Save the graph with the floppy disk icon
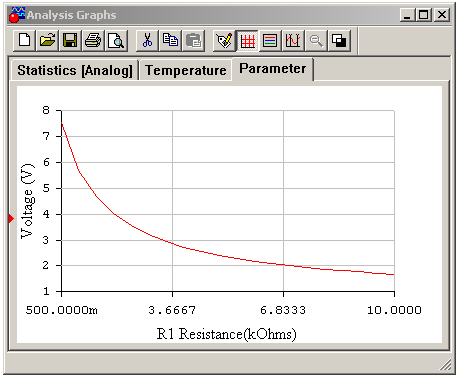Image resolution: width=458 pixels, height=377 pixels. pyautogui.click(x=70, y=41)
